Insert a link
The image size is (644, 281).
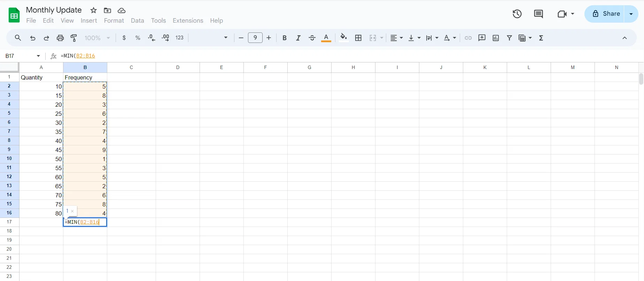tap(468, 38)
